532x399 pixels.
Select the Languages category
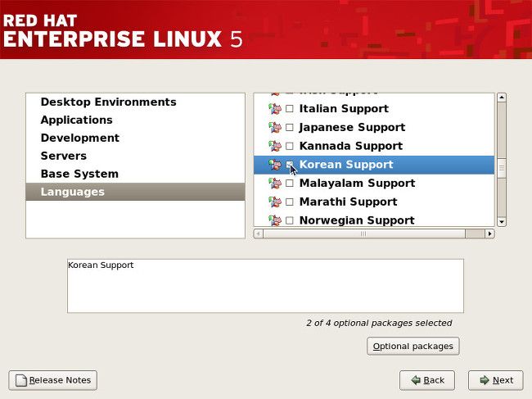[x=135, y=192]
